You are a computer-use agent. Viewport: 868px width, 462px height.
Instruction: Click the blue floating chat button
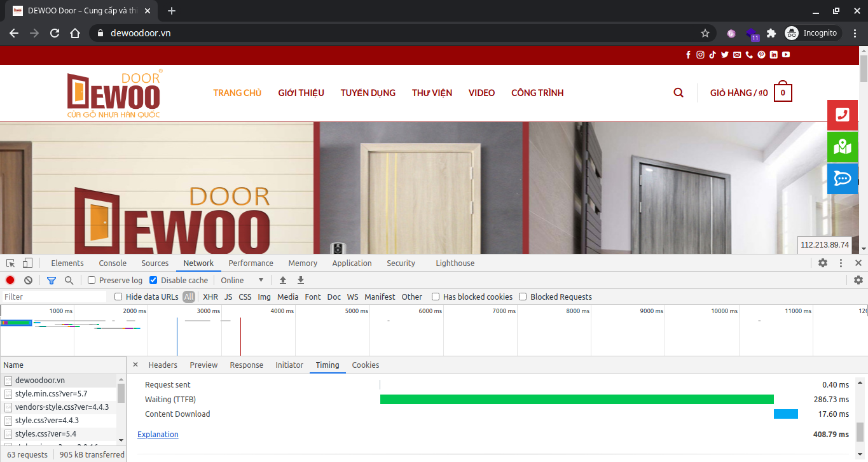(x=843, y=178)
